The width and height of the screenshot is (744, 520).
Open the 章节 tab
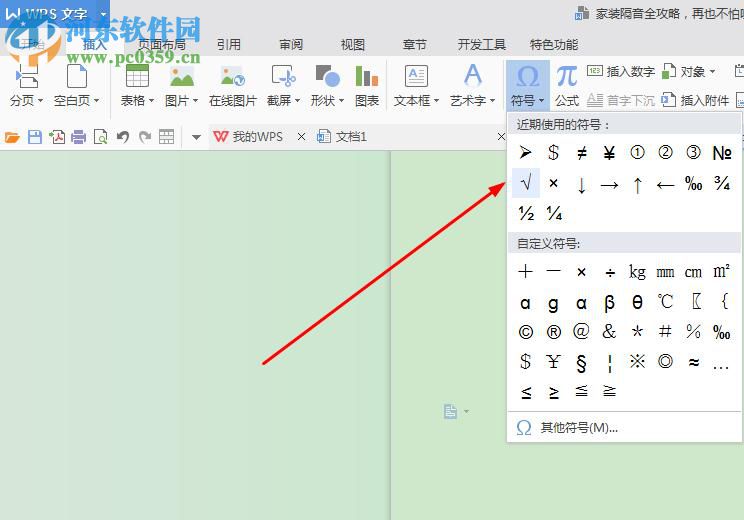(415, 45)
